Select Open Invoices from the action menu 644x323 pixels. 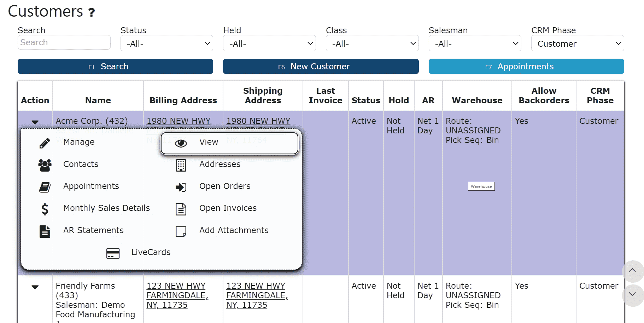tap(228, 208)
